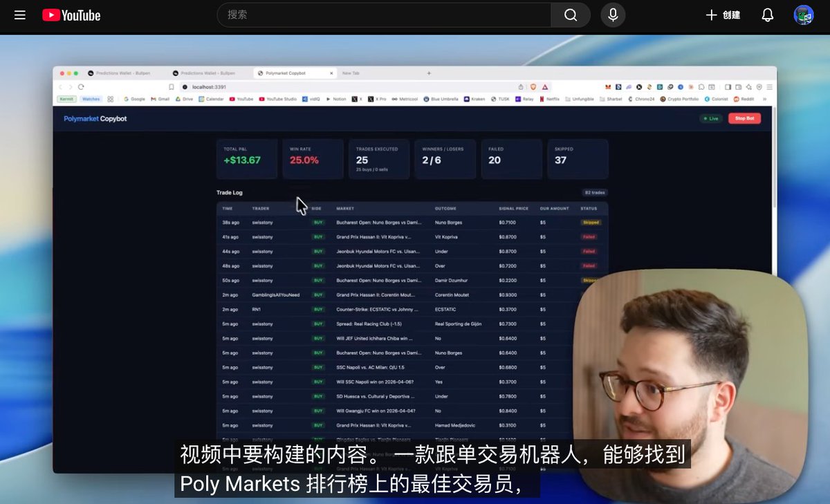Click the Stop Bot button

coord(744,118)
